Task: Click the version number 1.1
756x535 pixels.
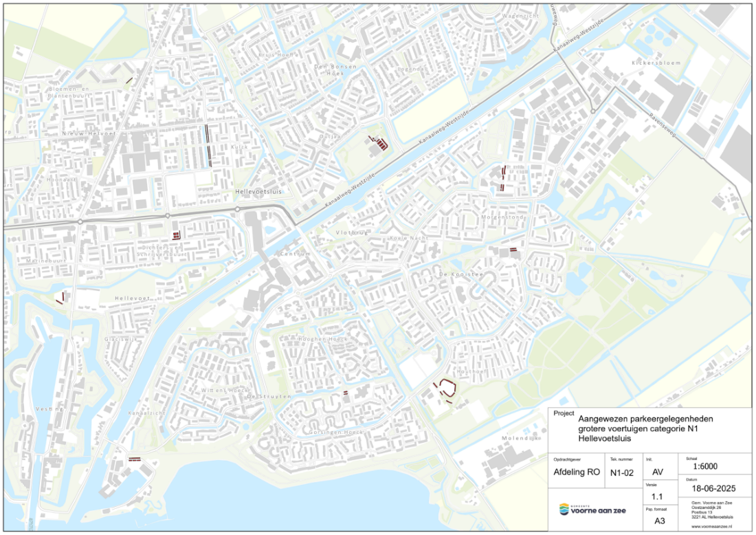Action: (658, 496)
